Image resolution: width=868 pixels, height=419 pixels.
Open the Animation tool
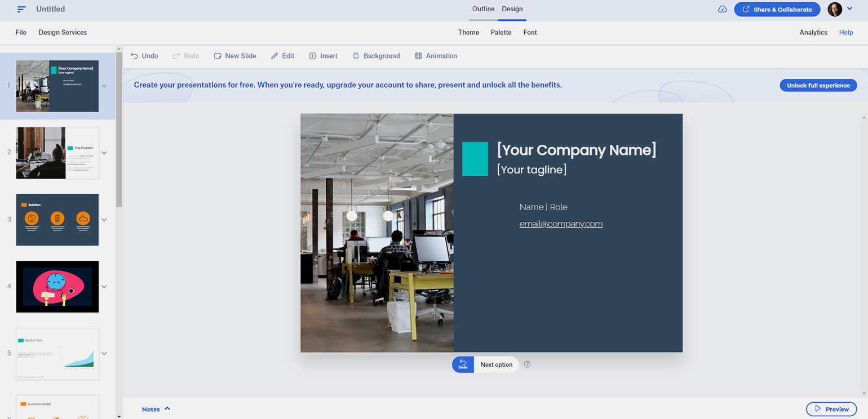pos(436,56)
